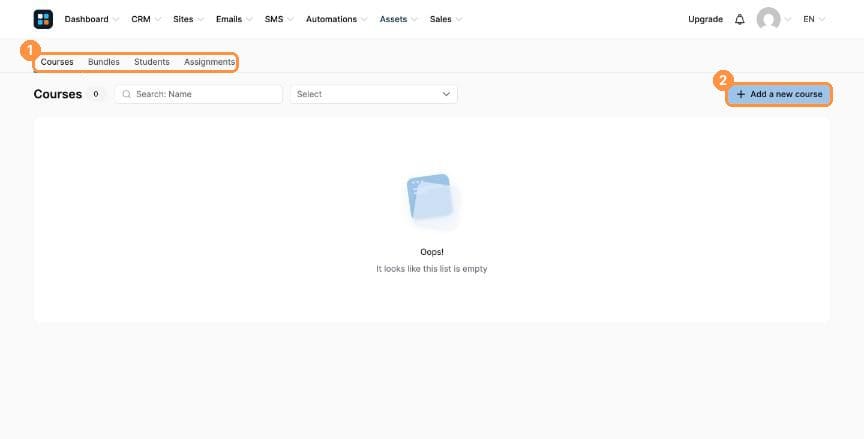Screen dimensions: 864x439
Task: Switch to the Bundles tab
Action: pyautogui.click(x=104, y=62)
